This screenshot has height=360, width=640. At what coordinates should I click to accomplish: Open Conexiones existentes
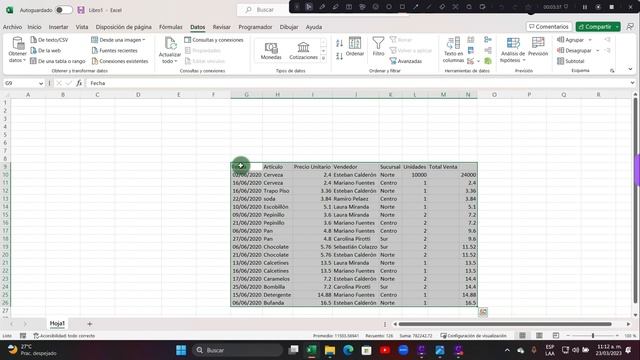point(120,61)
